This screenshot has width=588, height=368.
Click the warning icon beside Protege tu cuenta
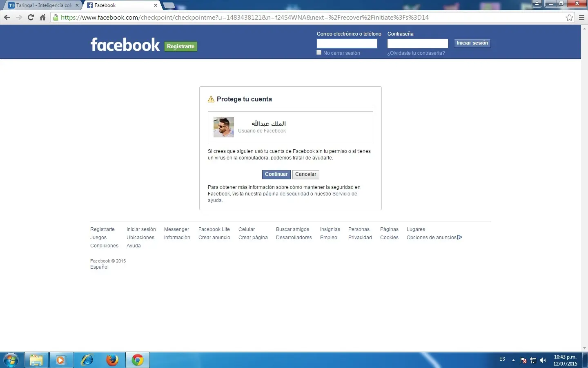point(211,99)
